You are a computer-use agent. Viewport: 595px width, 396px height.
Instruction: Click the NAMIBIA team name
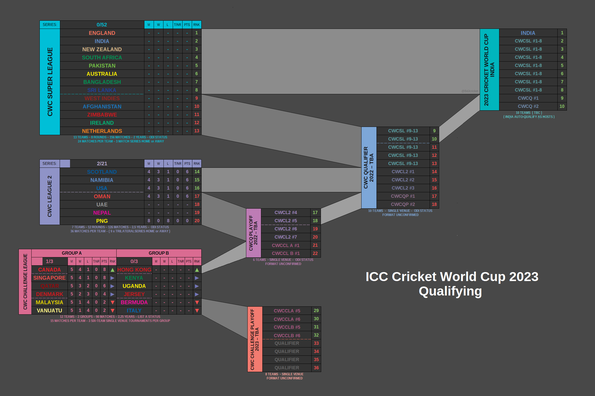coord(102,180)
